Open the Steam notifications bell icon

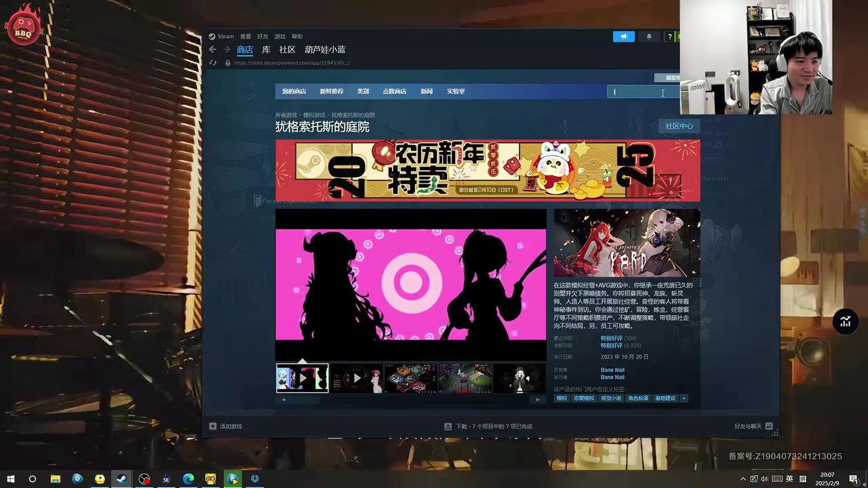coord(649,36)
